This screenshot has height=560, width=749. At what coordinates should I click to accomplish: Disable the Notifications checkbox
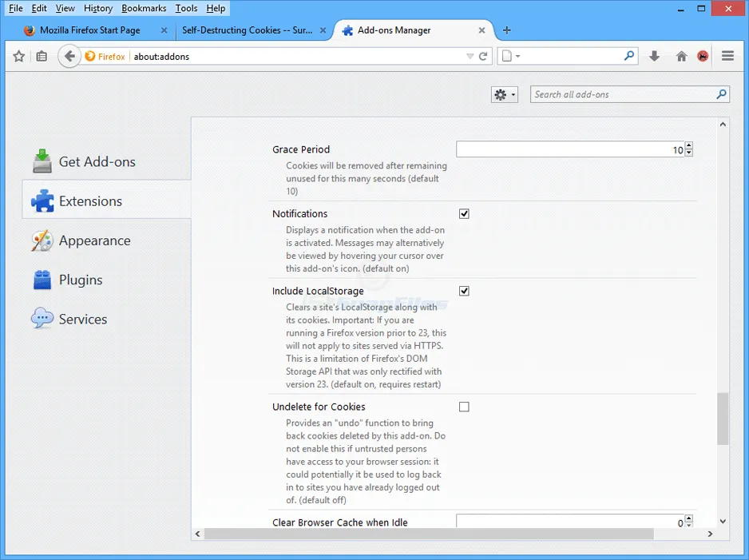464,213
